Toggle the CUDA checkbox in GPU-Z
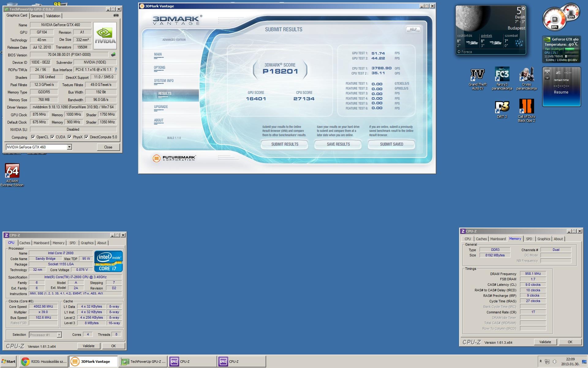Screen dimensions: 588x368 pos(52,137)
